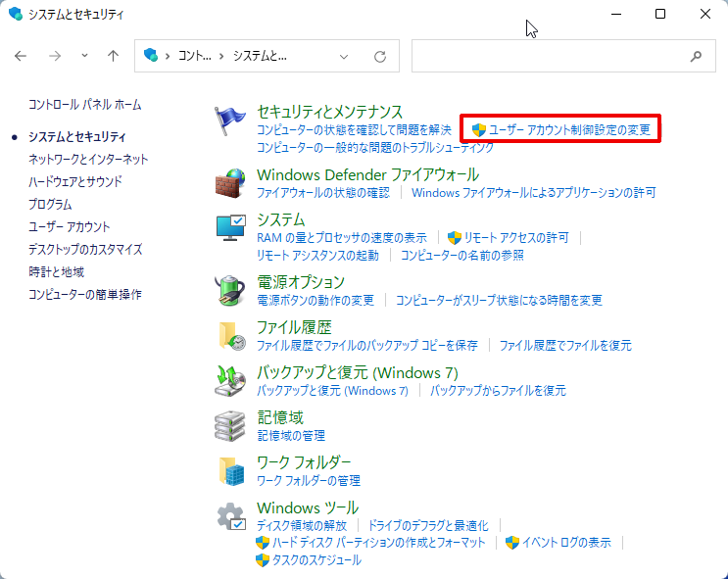Open コントロール パネル ホーム in sidebar
728x579 pixels.
(85, 105)
